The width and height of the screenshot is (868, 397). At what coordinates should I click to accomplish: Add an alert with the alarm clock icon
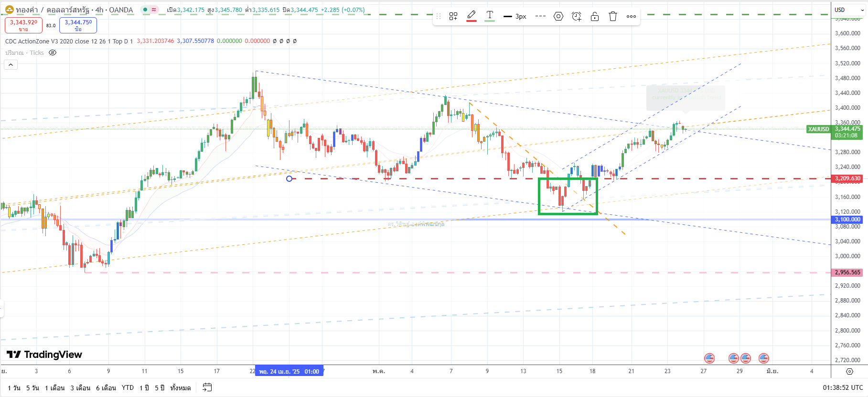click(x=577, y=16)
